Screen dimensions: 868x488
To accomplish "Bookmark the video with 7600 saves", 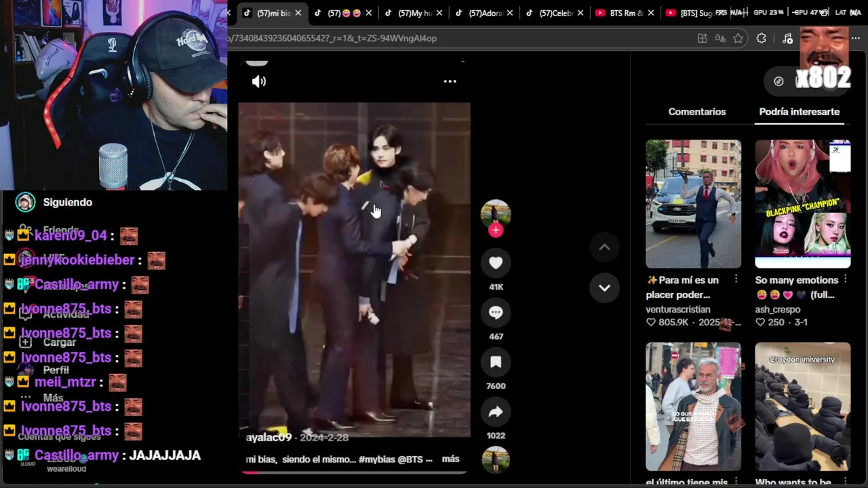I will point(496,362).
